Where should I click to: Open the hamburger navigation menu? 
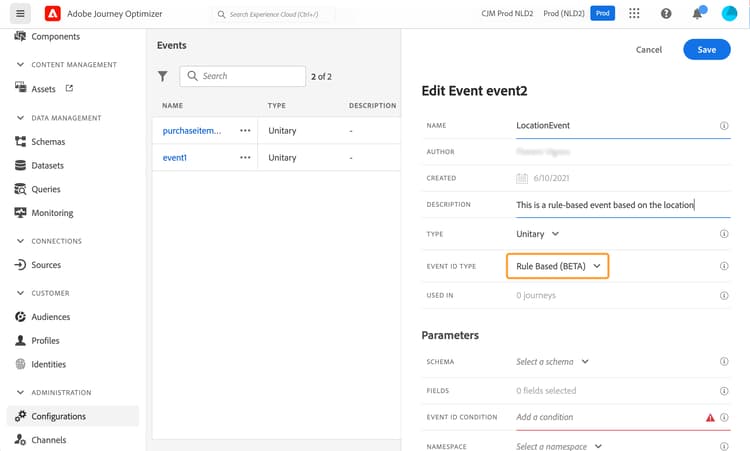click(21, 14)
